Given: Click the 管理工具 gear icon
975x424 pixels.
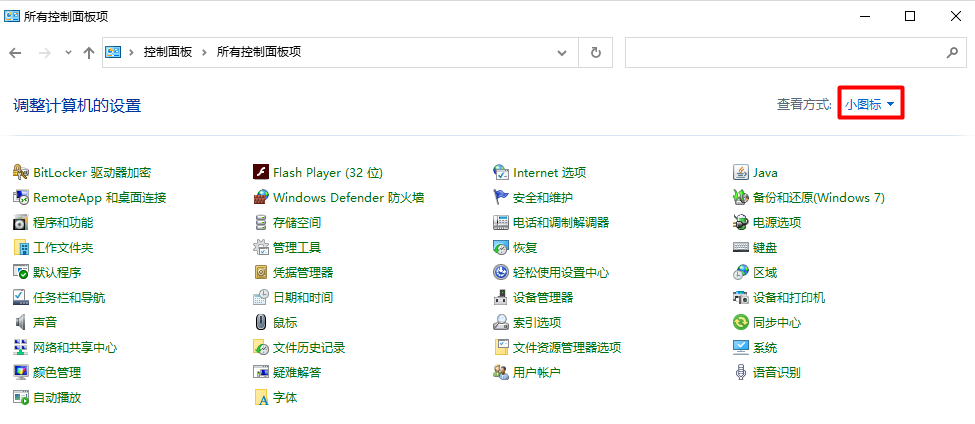Looking at the screenshot, I should (x=261, y=247).
